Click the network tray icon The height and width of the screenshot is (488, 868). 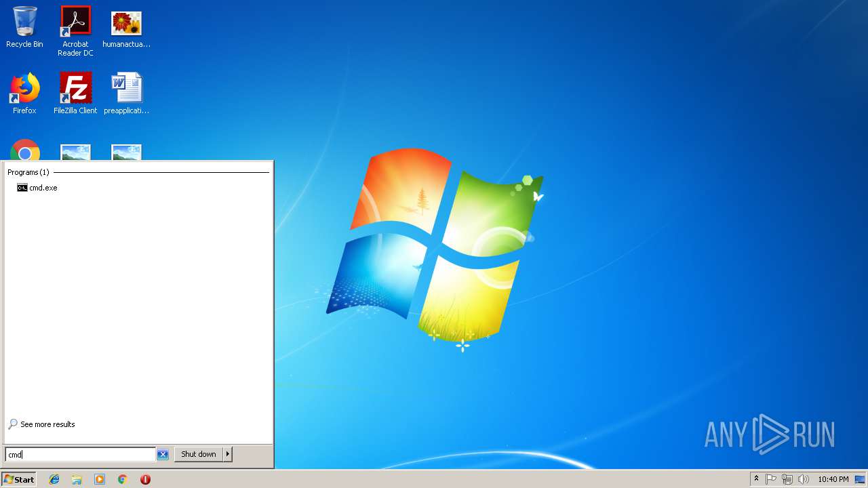click(x=787, y=479)
